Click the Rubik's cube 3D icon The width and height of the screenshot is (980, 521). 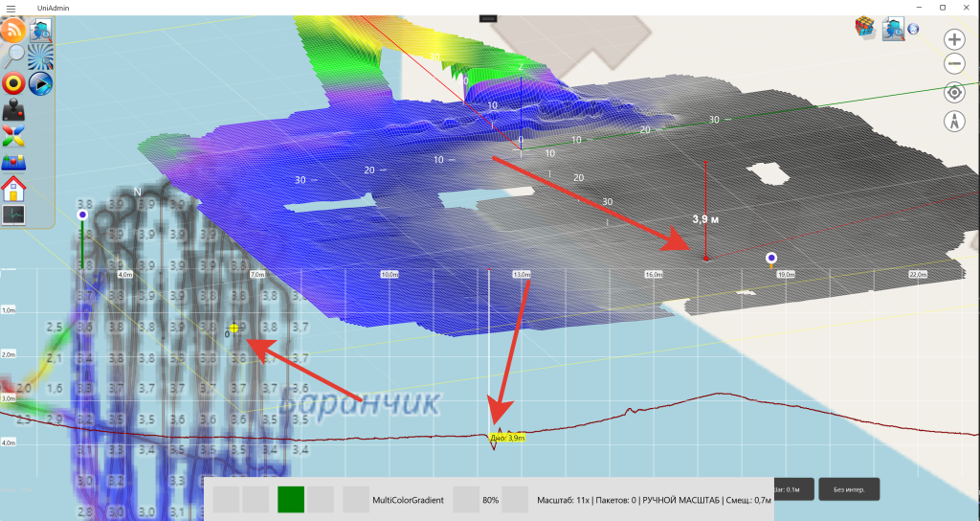click(867, 28)
